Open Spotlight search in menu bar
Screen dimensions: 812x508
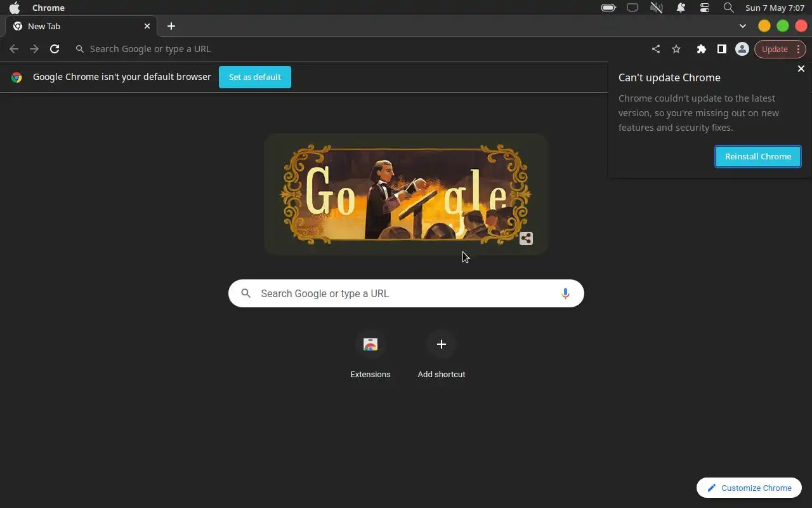pyautogui.click(x=729, y=8)
